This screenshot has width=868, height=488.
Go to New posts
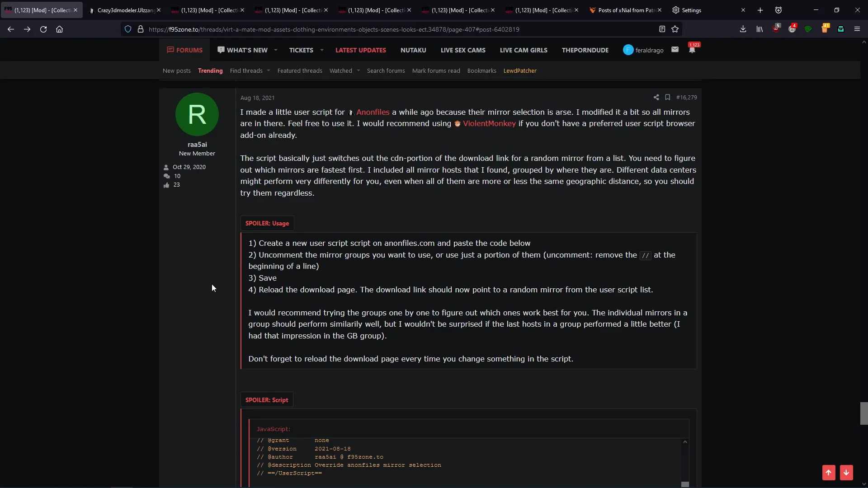[x=177, y=71]
